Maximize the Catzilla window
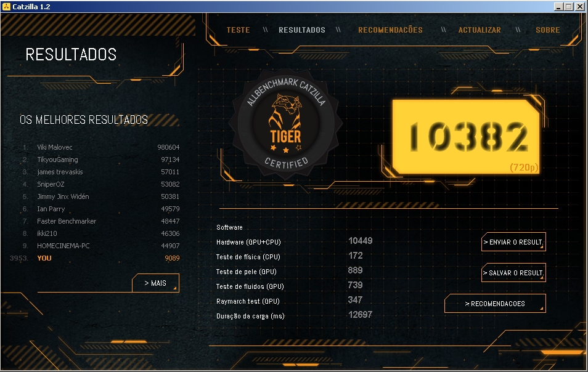 click(x=568, y=6)
